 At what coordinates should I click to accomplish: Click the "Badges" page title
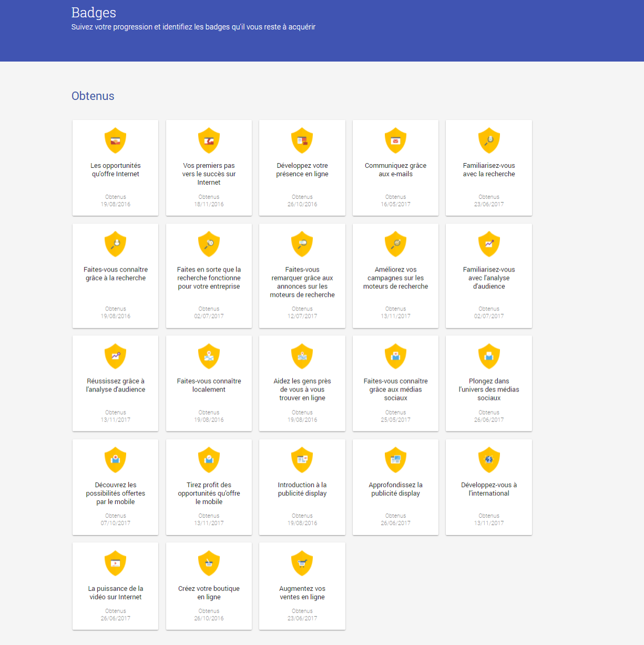pyautogui.click(x=94, y=13)
